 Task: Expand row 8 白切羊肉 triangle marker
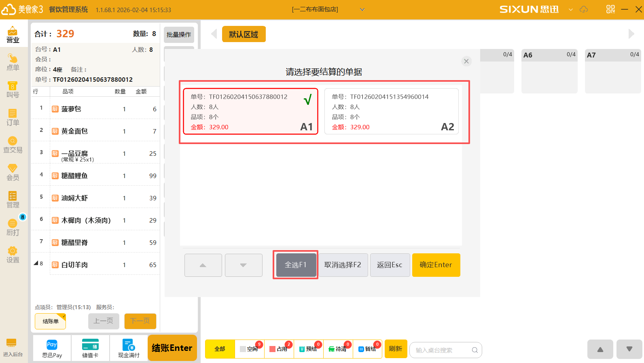pyautogui.click(x=36, y=263)
